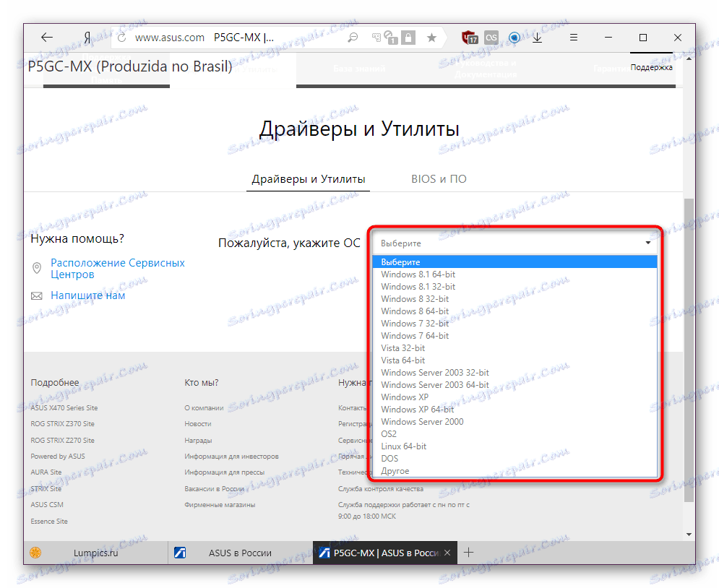Viewport: 719px width, 588px height.
Task: Close the P5GC-MX | ASUS browser tab
Action: [x=447, y=553]
